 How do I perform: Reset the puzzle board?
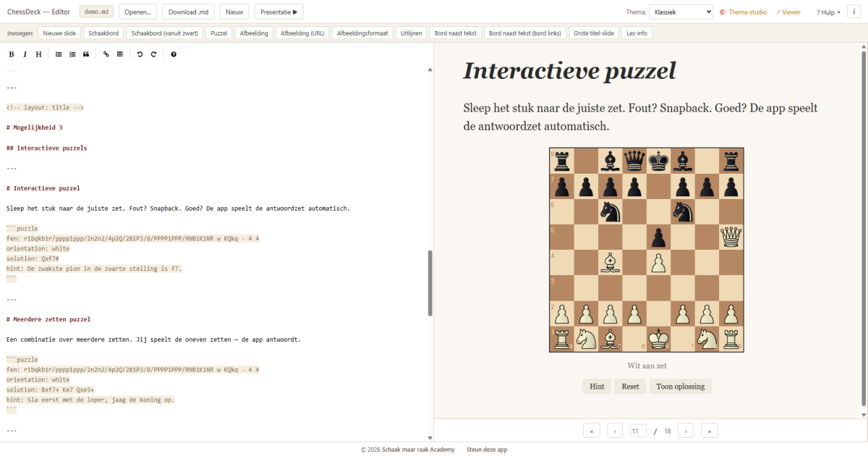pos(630,387)
